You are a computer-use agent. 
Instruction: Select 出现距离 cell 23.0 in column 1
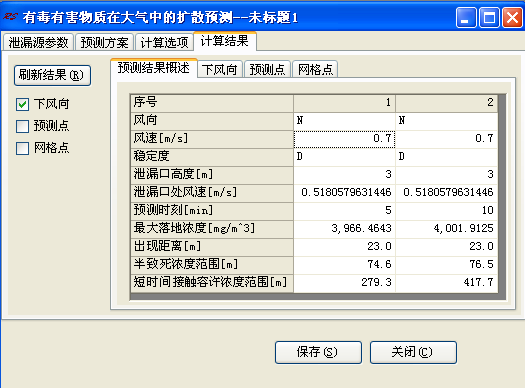[345, 247]
